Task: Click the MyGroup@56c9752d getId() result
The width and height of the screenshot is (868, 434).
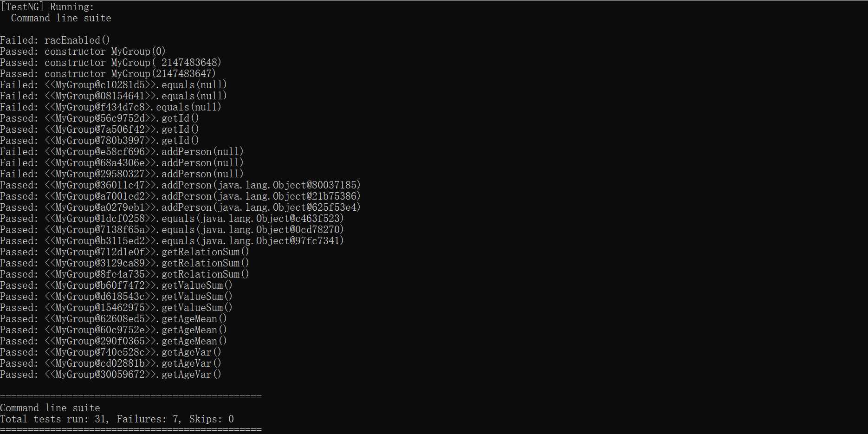Action: click(x=99, y=118)
